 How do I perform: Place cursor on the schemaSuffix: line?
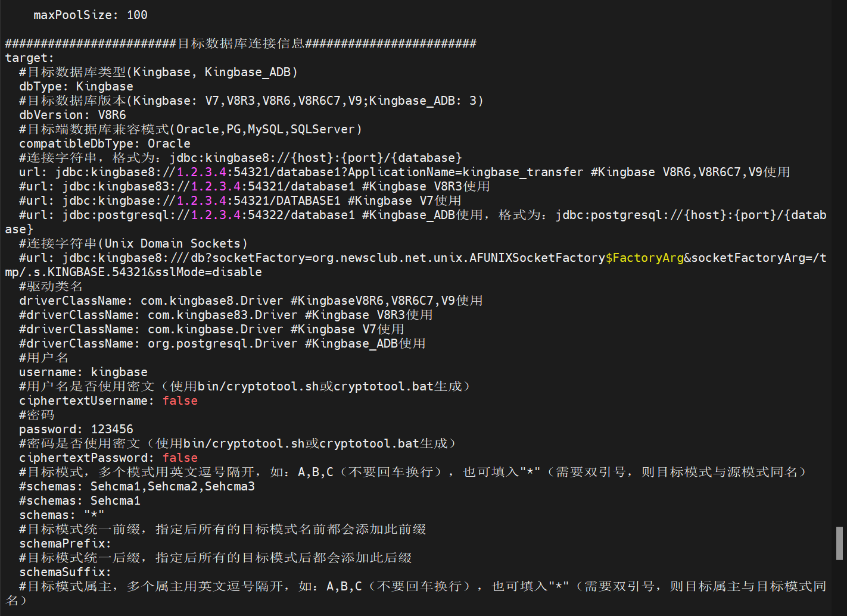[65, 572]
